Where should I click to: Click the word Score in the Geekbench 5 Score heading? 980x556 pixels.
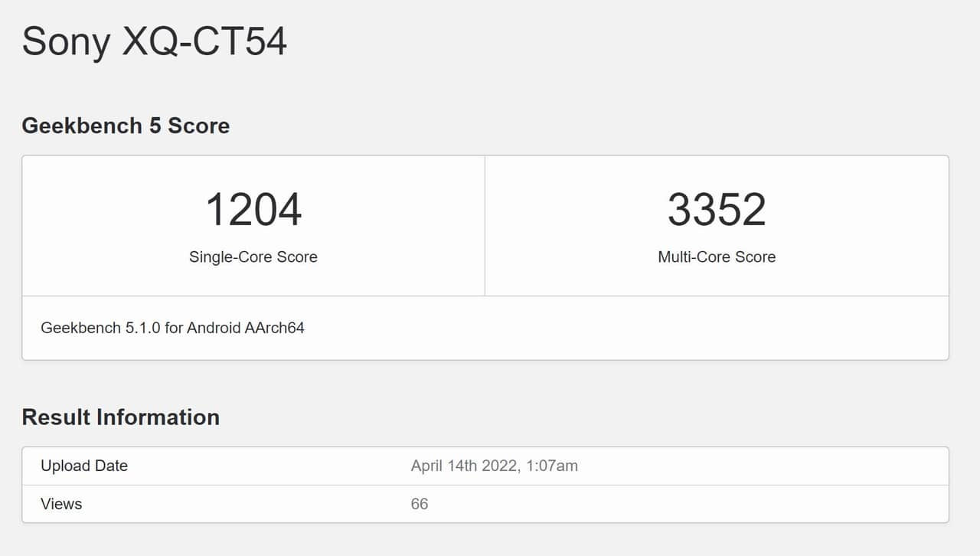[x=198, y=126]
